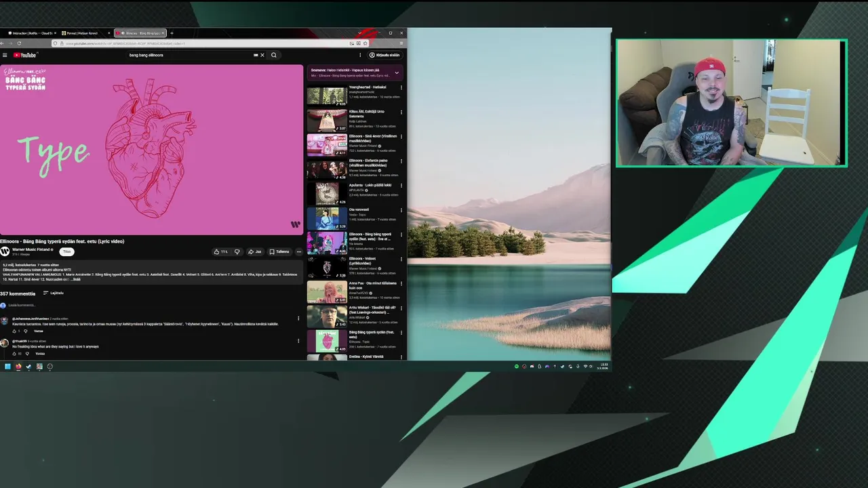Screen dimensions: 868x488
Task: Go back with the browser back arrow
Action: pyautogui.click(x=2, y=43)
